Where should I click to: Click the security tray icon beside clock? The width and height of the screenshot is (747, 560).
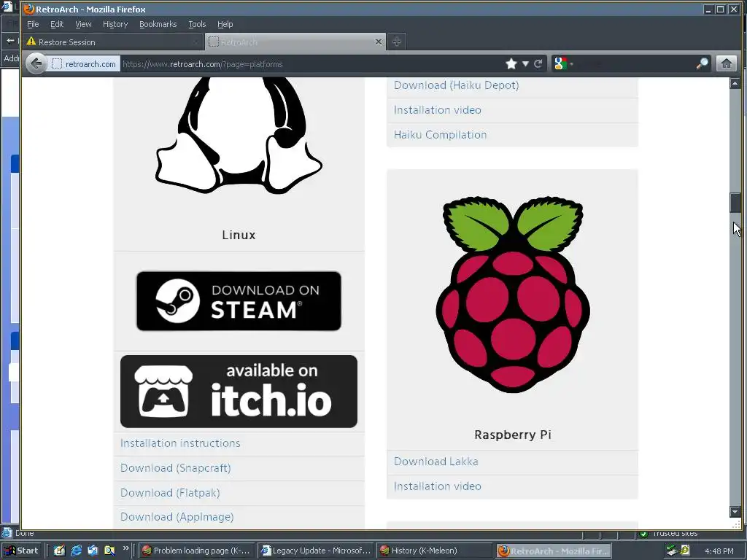tap(684, 551)
